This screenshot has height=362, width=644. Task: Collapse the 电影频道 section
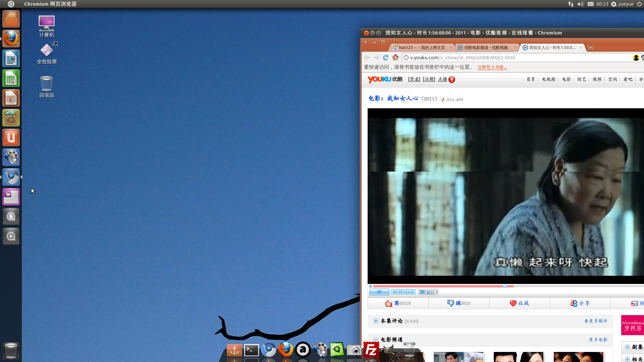click(376, 340)
